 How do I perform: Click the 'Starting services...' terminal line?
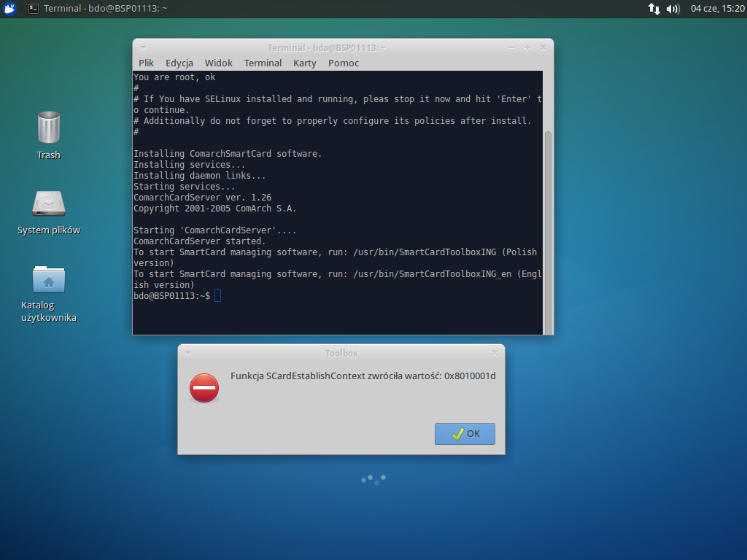[x=185, y=186]
